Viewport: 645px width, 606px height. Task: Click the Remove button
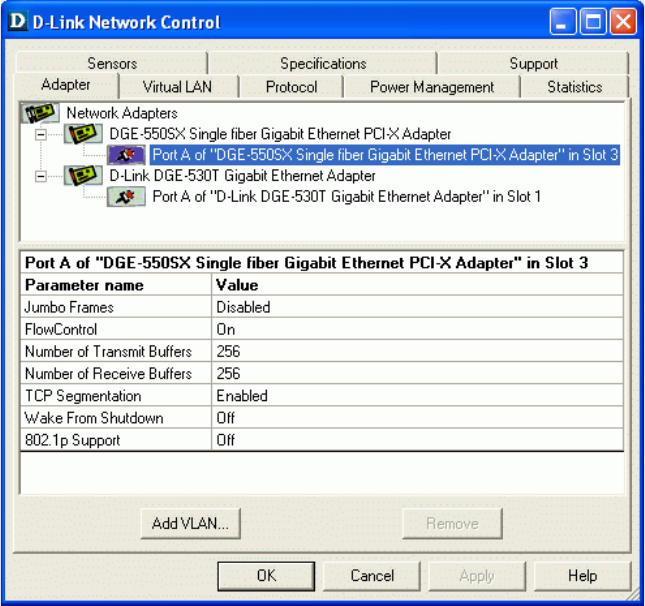pos(452,523)
